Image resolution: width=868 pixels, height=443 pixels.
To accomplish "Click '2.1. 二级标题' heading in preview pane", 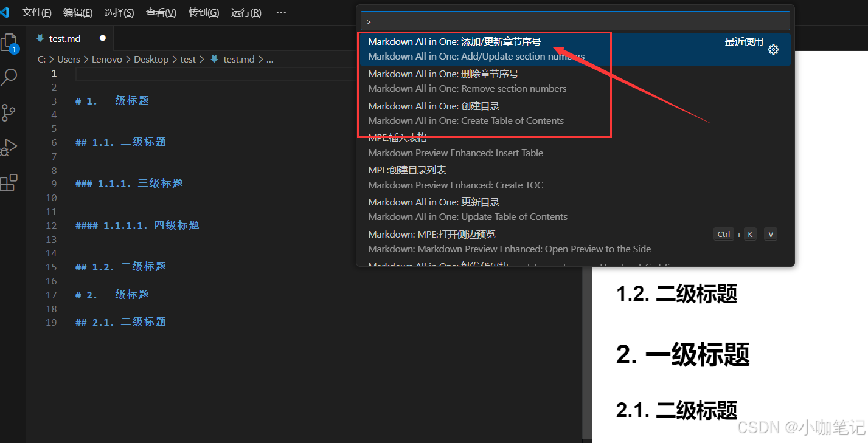I will 676,410.
